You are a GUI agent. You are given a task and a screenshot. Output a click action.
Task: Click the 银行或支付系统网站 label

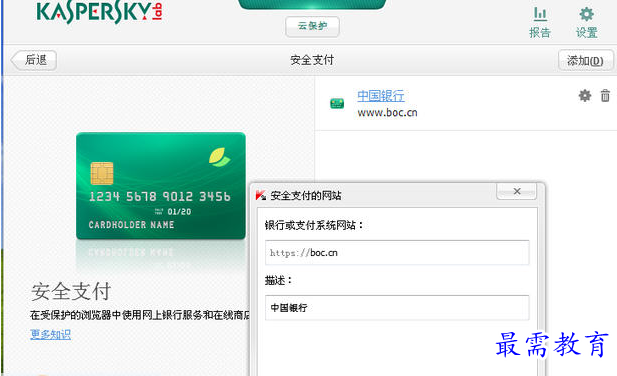point(314,225)
